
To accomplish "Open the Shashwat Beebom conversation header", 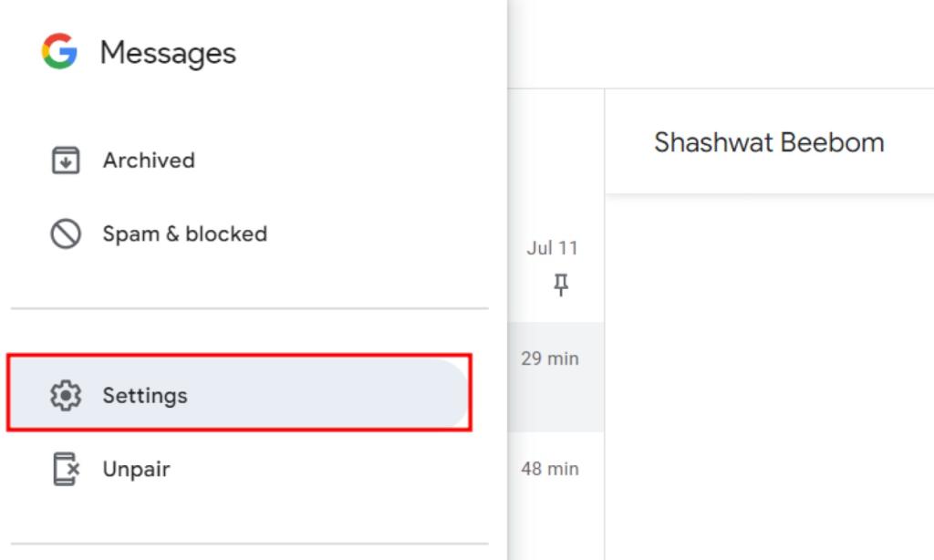I will point(771,141).
